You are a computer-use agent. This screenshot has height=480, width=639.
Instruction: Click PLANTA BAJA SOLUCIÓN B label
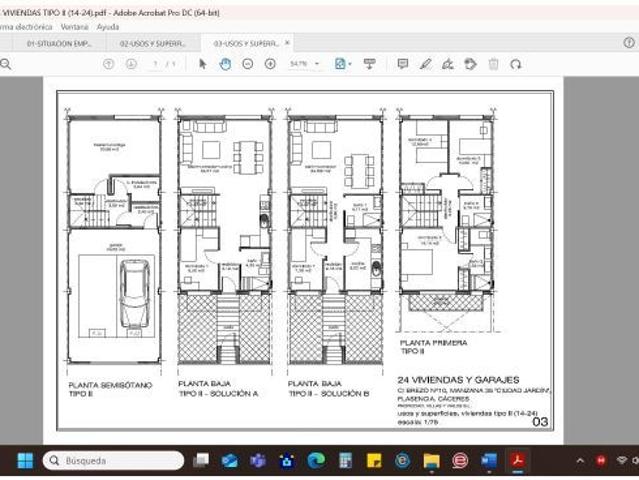tap(328, 389)
